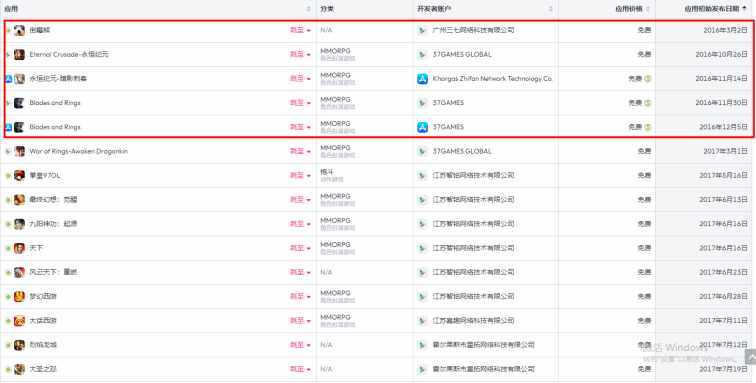The height and width of the screenshot is (383, 756).
Task: Click the 分类 column header
Action: tap(364, 9)
